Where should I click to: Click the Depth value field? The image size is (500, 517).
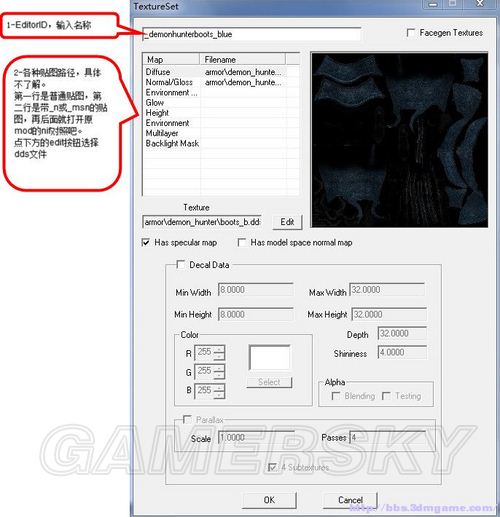tap(402, 333)
